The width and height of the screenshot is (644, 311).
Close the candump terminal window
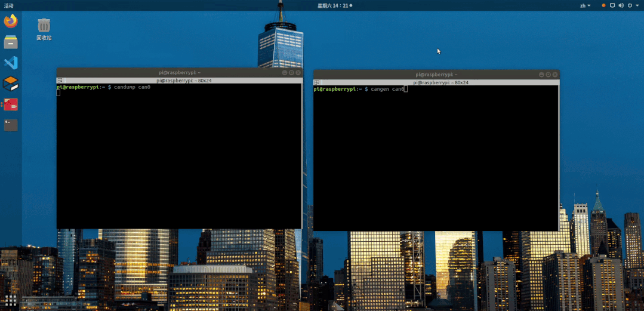point(298,72)
